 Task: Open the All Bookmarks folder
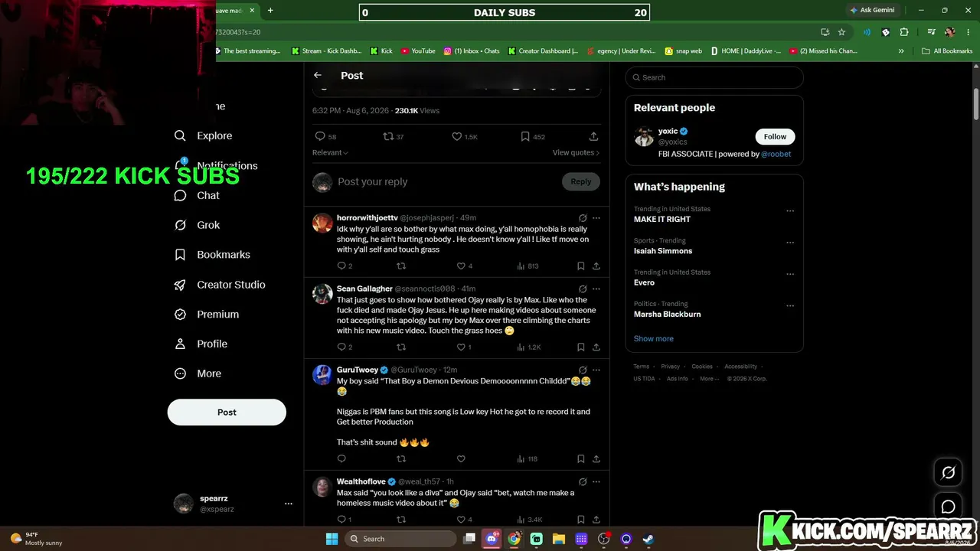[947, 51]
